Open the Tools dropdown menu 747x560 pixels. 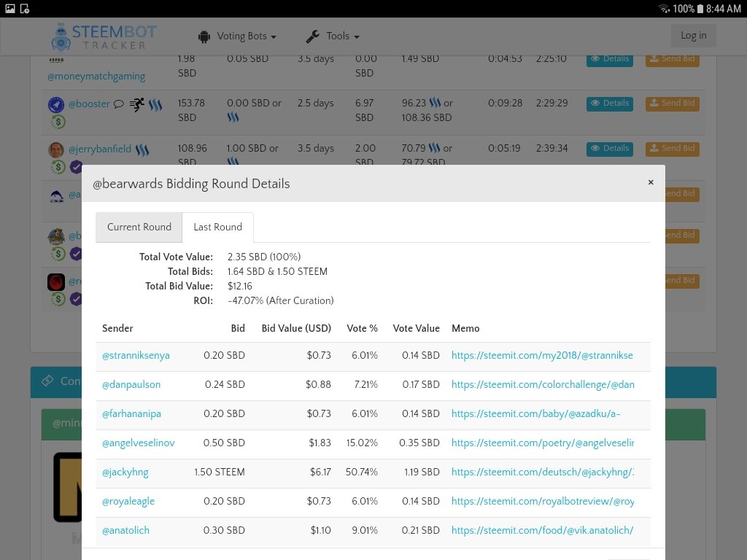click(x=333, y=36)
